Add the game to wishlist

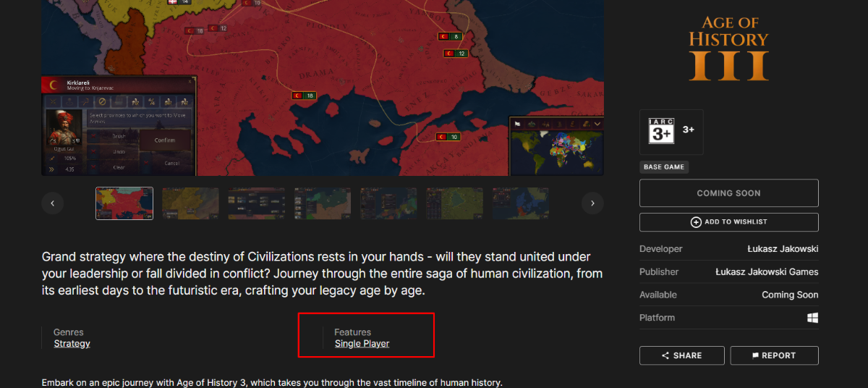click(x=728, y=222)
